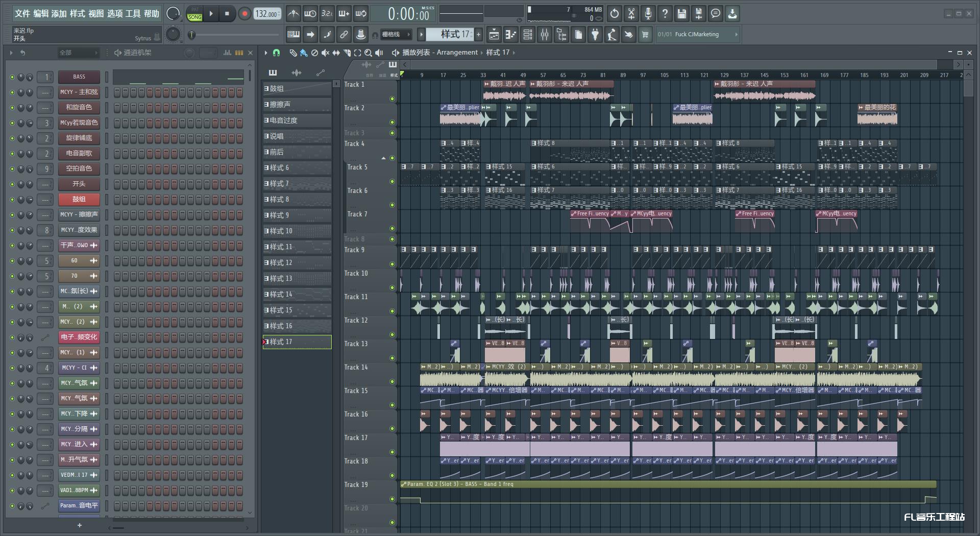
Task: Toggle the channel rack graph editor icon
Action: point(227,53)
